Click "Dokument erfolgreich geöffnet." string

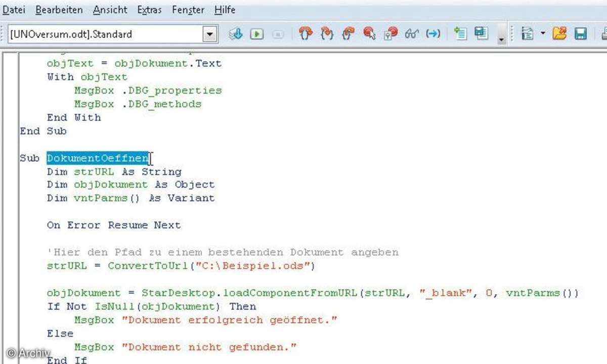pos(229,320)
